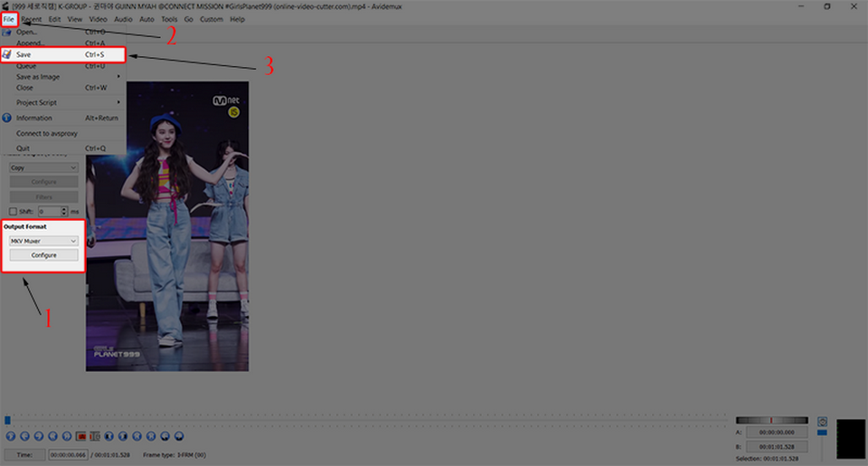
Task: Select Quit in the File menu
Action: pos(63,148)
